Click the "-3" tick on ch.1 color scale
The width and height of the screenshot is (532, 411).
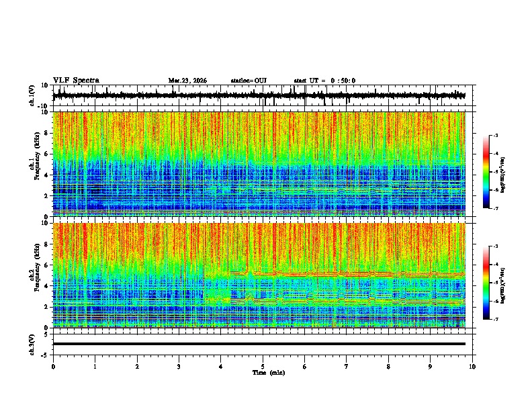(x=496, y=136)
